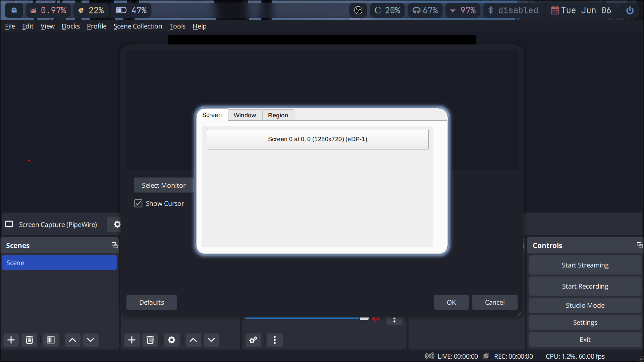644x362 pixels.
Task: Delete the selected scene using the trash icon
Action: pos(30,340)
